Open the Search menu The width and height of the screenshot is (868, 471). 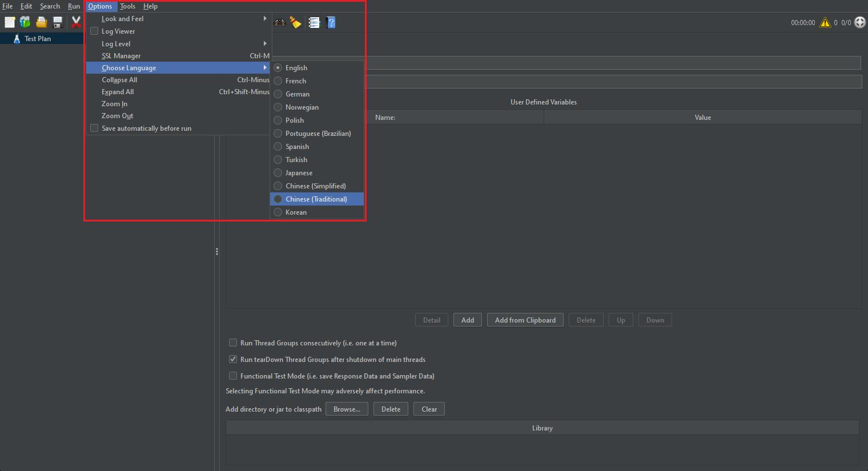[50, 6]
